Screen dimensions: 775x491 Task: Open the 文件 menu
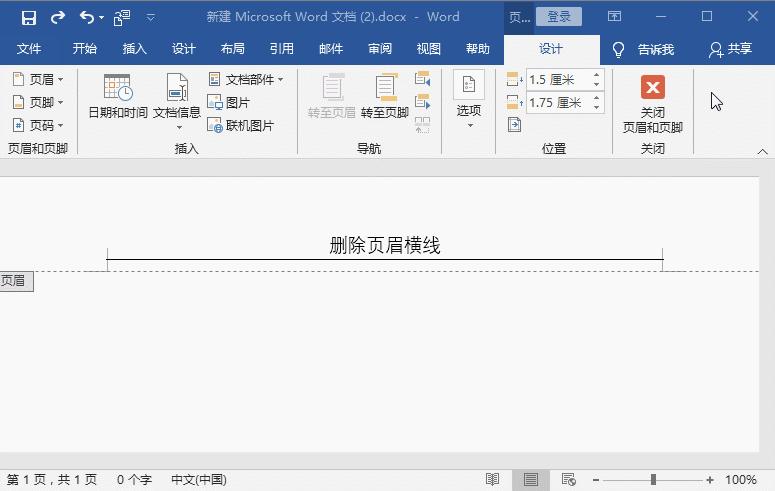29,48
